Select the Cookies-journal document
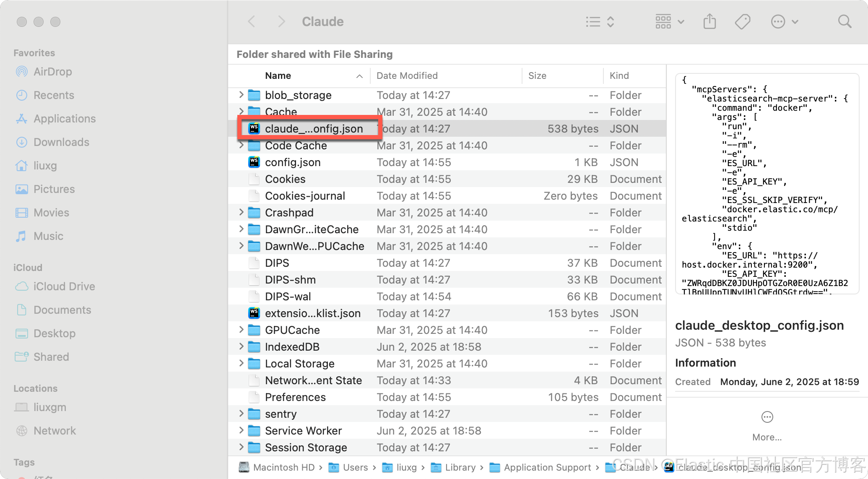This screenshot has height=479, width=868. (447, 196)
